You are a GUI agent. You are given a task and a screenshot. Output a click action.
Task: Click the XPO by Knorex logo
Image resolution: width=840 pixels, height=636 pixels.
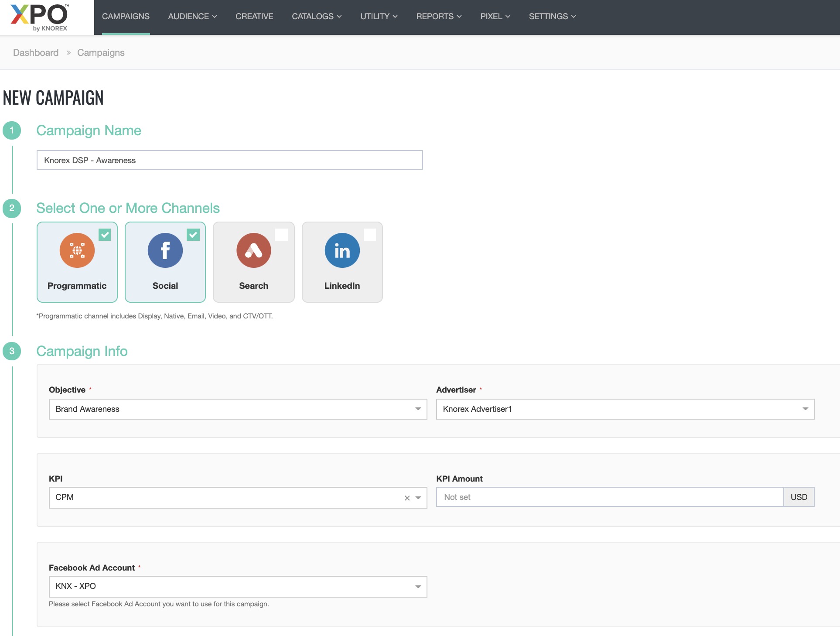pyautogui.click(x=39, y=17)
